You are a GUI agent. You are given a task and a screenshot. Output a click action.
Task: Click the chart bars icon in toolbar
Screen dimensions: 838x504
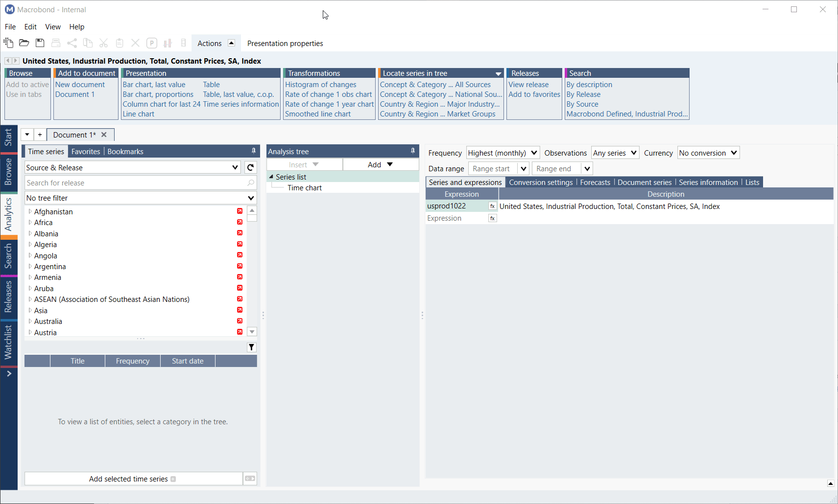[x=168, y=43]
